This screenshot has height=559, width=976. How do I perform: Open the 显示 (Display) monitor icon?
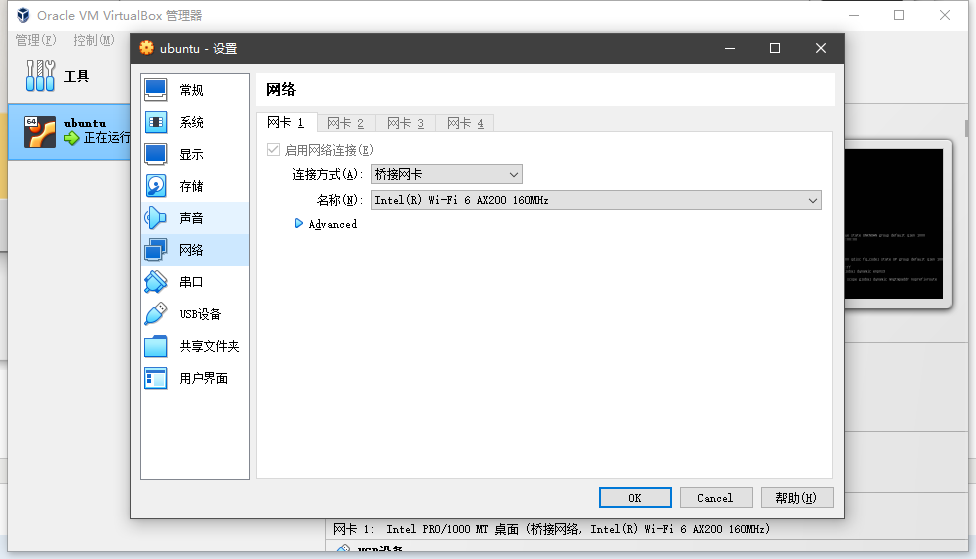pos(156,154)
